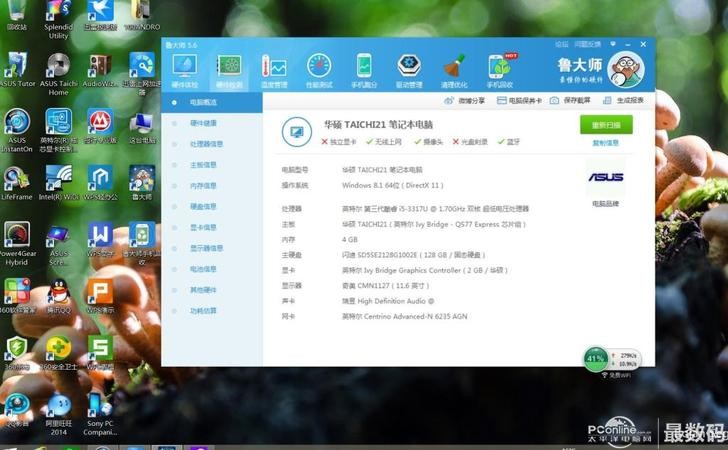Image resolution: width=728 pixels, height=450 pixels.
Task: Open 阿里旺旺 2014 desktop shortcut
Action: 58,414
